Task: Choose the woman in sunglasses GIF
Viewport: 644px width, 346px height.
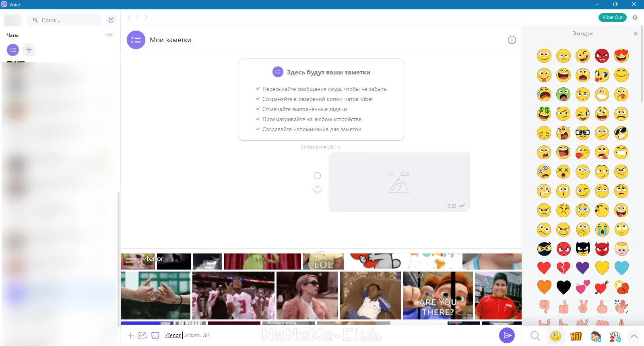Action: [307, 295]
